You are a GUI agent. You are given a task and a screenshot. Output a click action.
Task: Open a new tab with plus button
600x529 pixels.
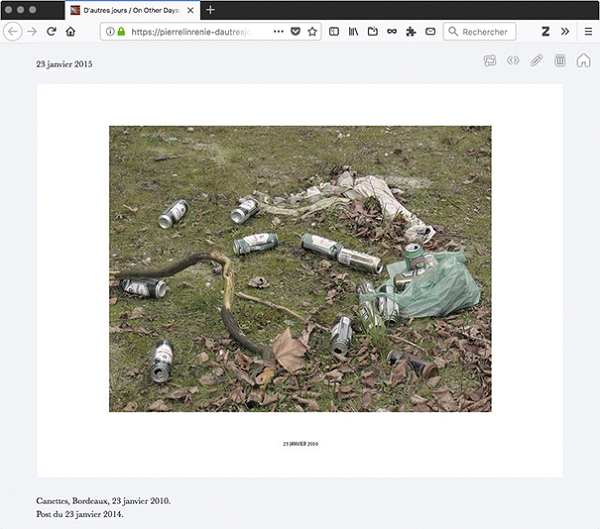tap(210, 10)
